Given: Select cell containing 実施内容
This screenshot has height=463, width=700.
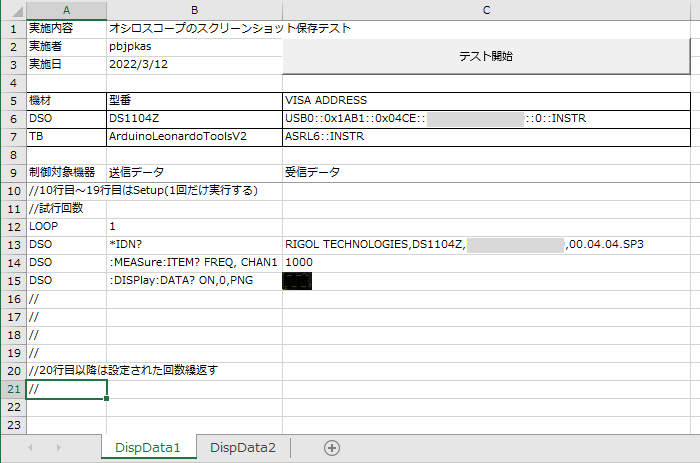Looking at the screenshot, I should (67, 29).
